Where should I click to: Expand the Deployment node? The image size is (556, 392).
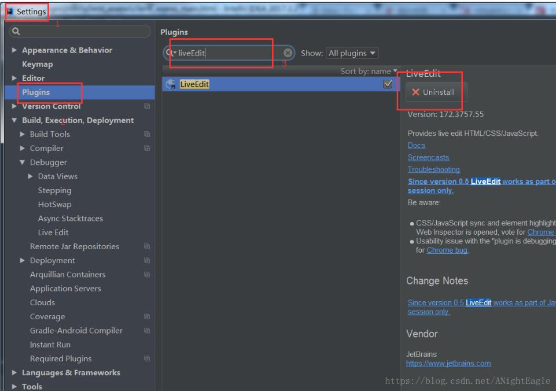coord(23,260)
